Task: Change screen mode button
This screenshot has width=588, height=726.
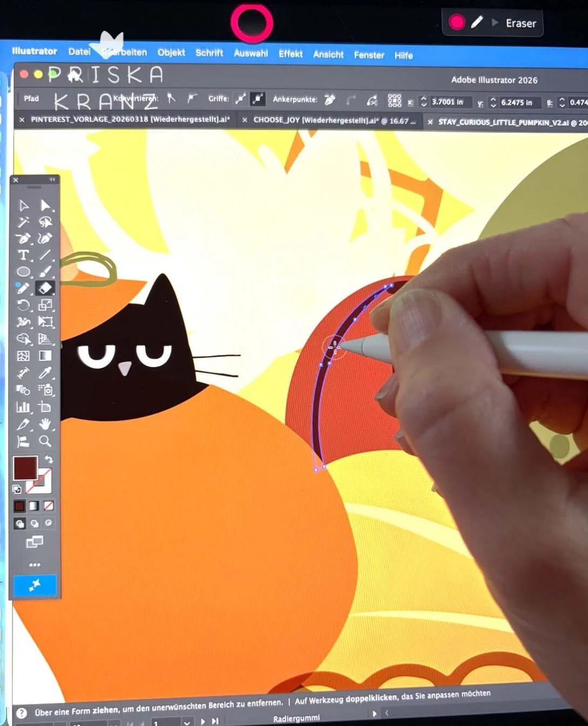Action: tap(35, 542)
